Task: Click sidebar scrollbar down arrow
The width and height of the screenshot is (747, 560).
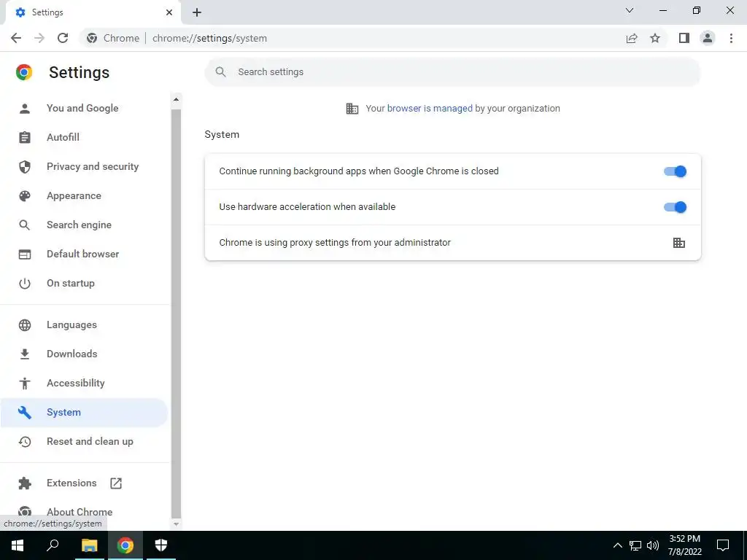Action: (176, 524)
